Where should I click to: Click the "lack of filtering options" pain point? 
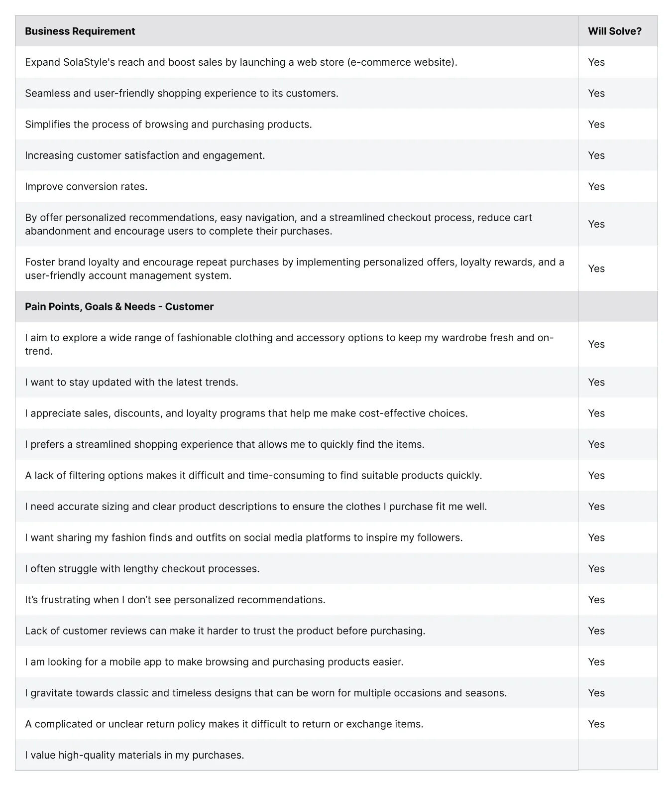pyautogui.click(x=253, y=476)
